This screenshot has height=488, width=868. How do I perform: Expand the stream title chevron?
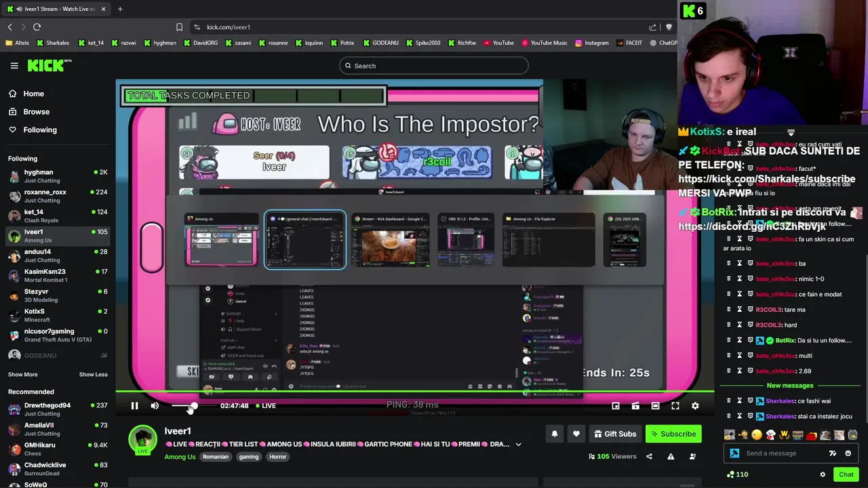click(518, 444)
